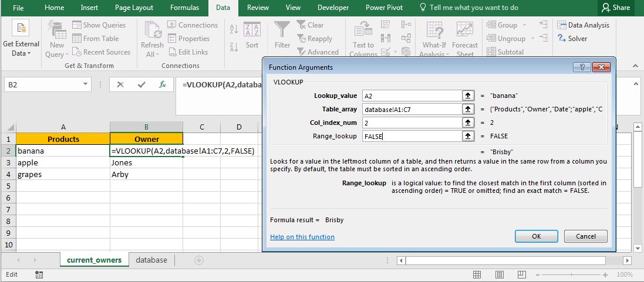Click Refresh All icon
The image size is (644, 282).
(153, 30)
